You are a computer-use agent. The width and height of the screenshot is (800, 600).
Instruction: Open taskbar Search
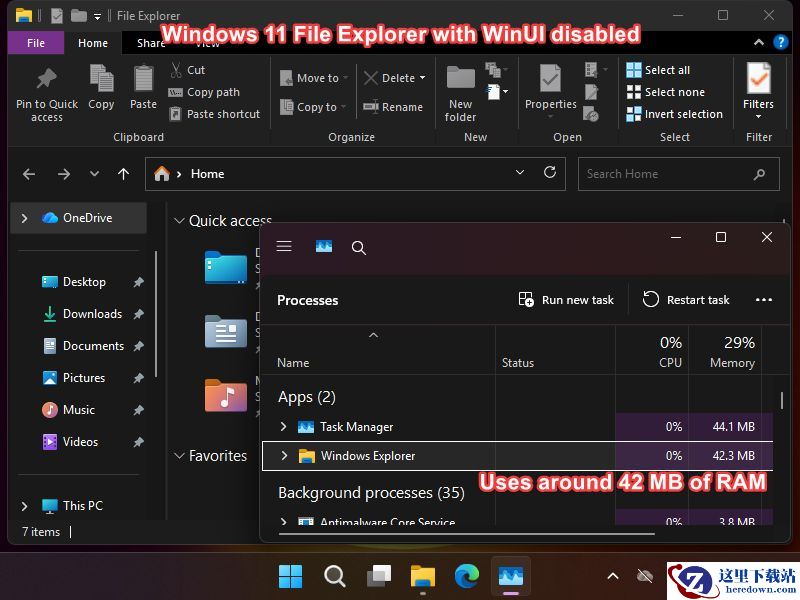click(335, 577)
